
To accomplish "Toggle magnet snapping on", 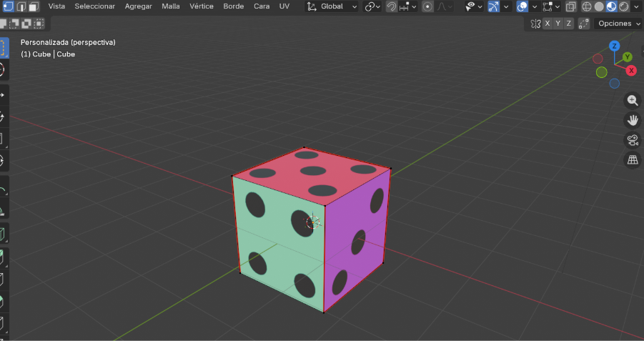I will click(x=392, y=6).
